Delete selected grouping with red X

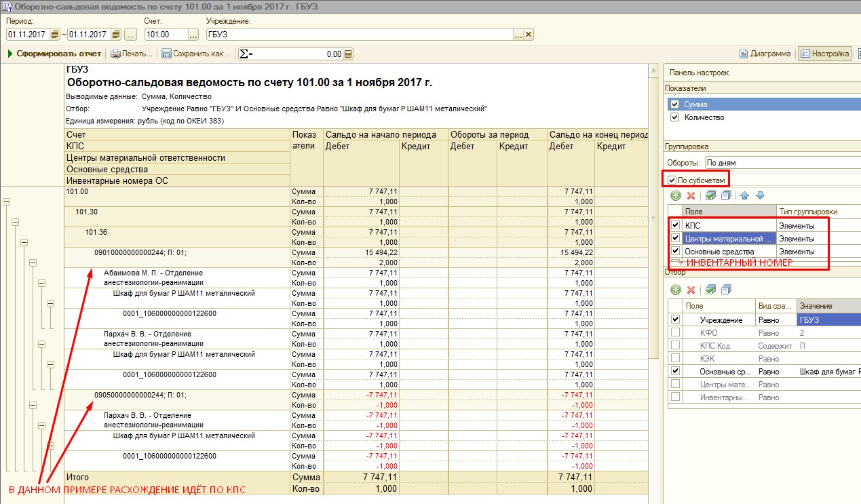[x=691, y=195]
